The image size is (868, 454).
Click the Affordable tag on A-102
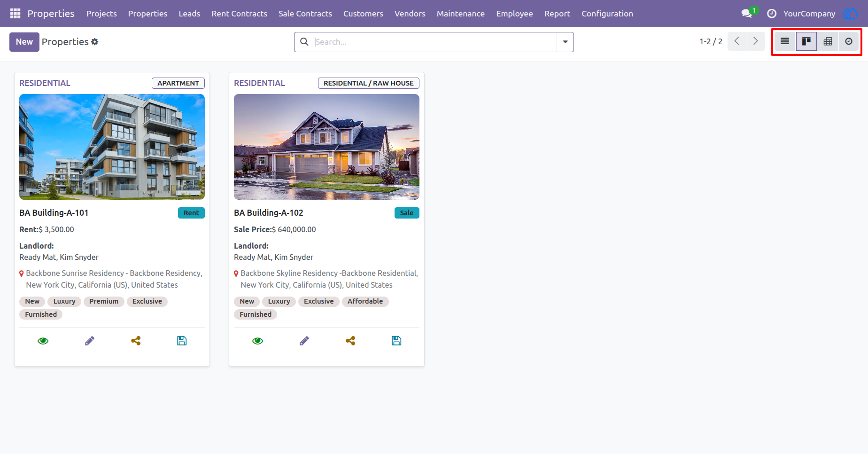coord(365,301)
